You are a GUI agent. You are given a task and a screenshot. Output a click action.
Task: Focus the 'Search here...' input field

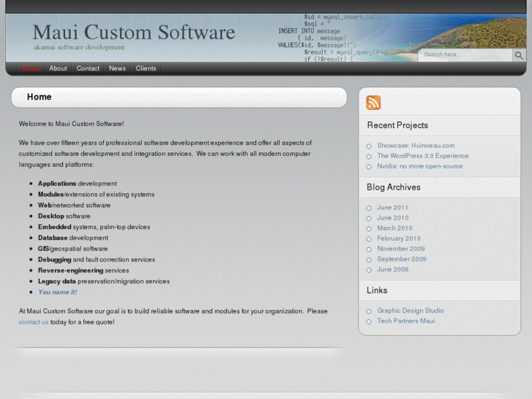coord(465,55)
